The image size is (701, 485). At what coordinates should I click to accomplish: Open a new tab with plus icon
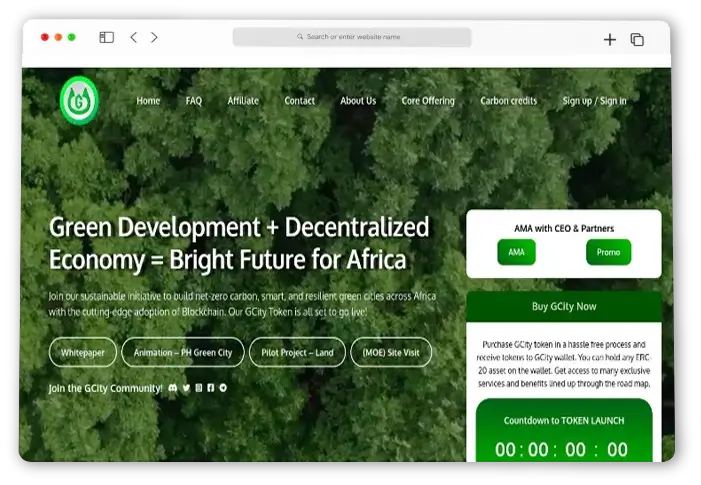click(x=610, y=39)
